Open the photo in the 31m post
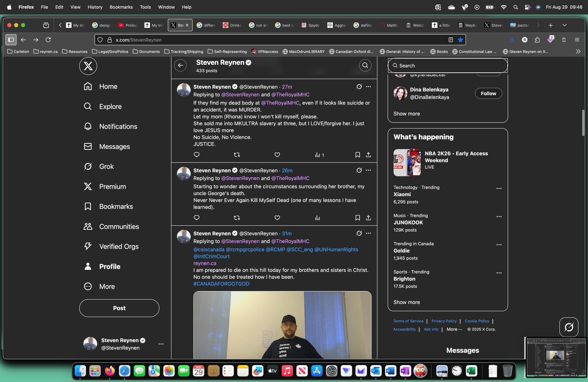Screen dimensions: 588x382 pyautogui.click(x=282, y=325)
